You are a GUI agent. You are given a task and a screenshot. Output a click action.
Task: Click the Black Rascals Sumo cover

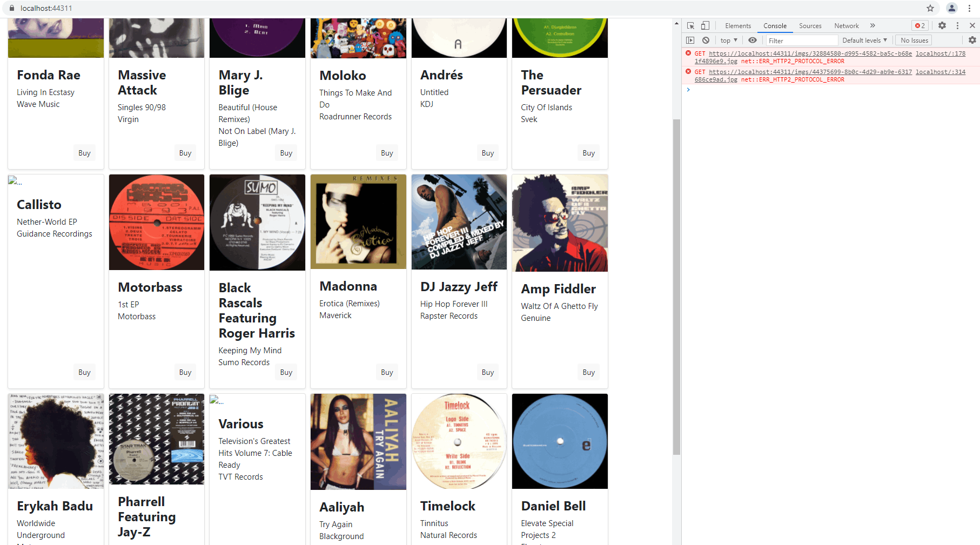[257, 223]
